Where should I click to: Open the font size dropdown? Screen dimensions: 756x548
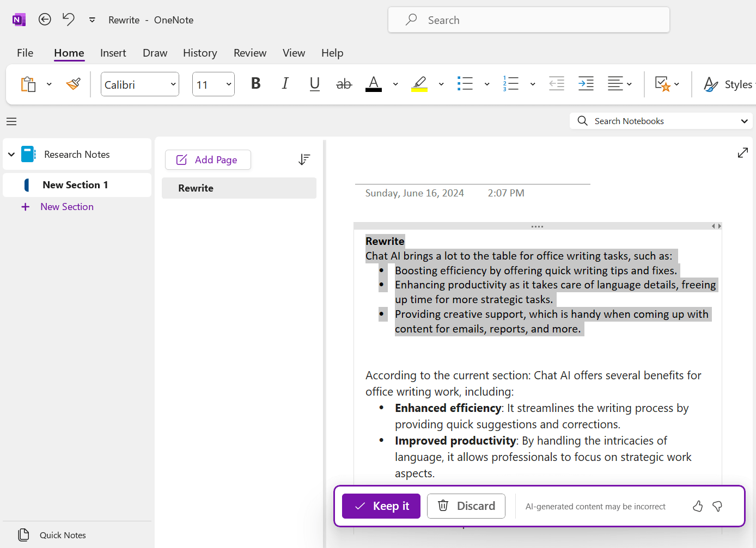point(228,84)
